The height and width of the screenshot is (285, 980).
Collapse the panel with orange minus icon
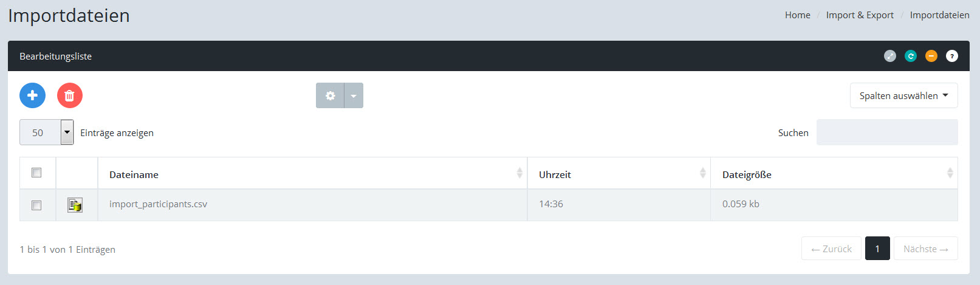(x=931, y=56)
